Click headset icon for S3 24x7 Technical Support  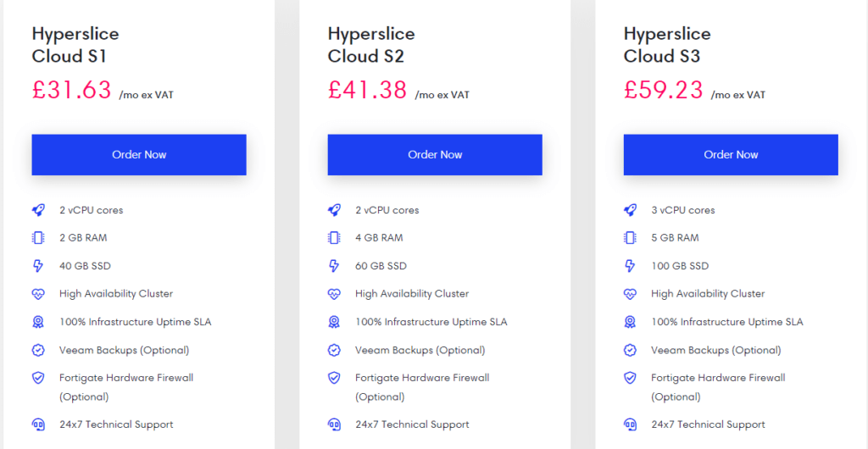click(x=630, y=424)
